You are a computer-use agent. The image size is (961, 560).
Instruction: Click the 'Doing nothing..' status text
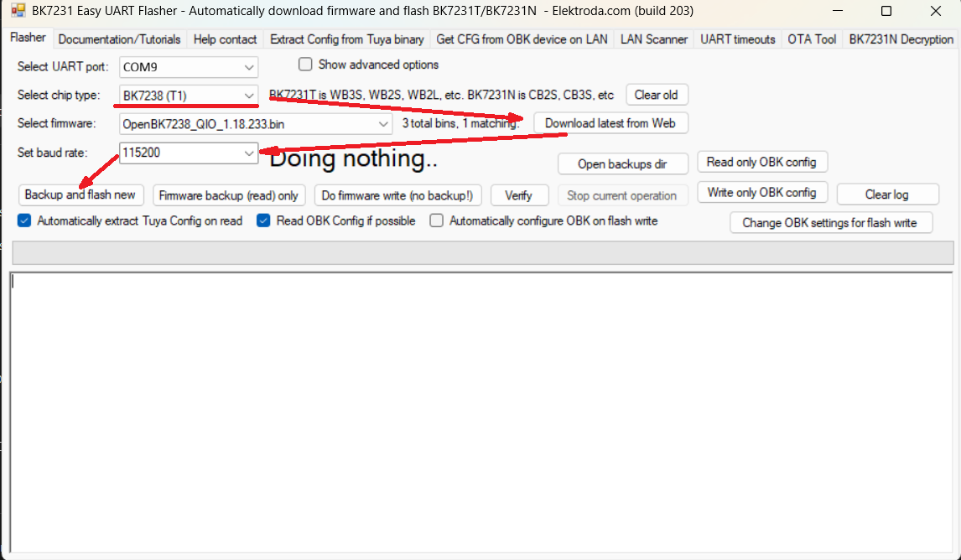(353, 159)
